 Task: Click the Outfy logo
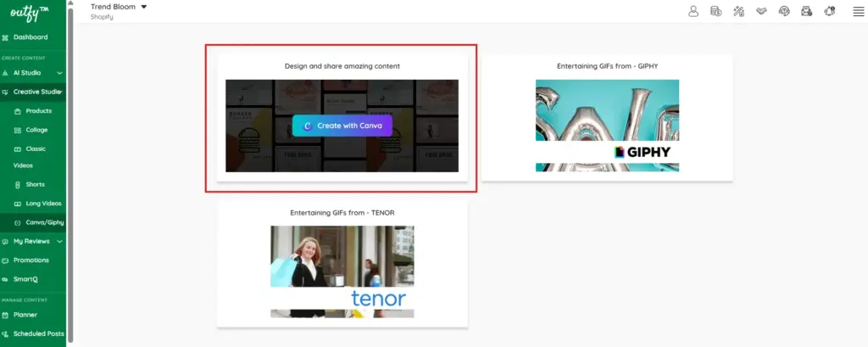pos(31,12)
